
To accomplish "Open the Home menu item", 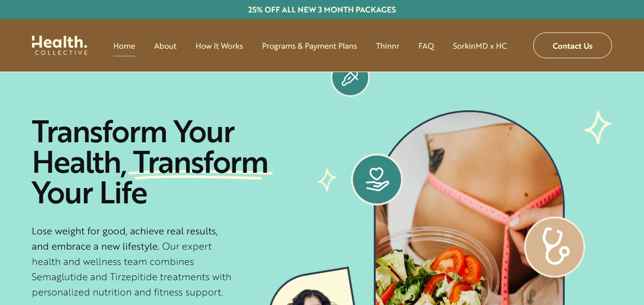I will click(x=124, y=46).
